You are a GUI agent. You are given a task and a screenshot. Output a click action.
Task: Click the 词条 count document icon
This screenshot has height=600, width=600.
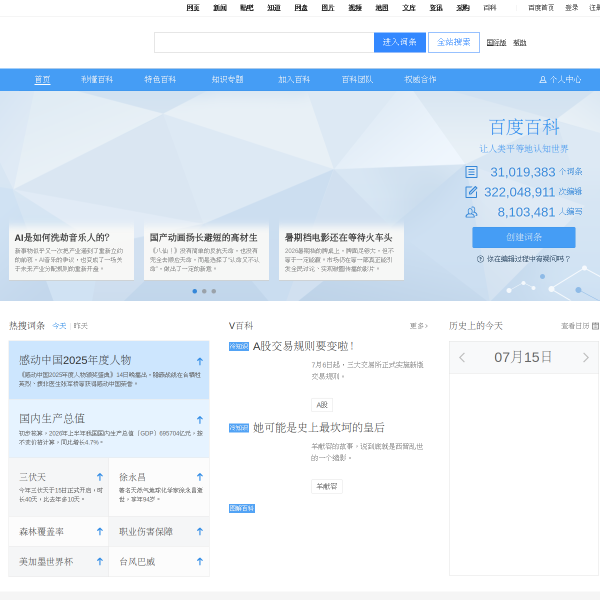(x=471, y=172)
